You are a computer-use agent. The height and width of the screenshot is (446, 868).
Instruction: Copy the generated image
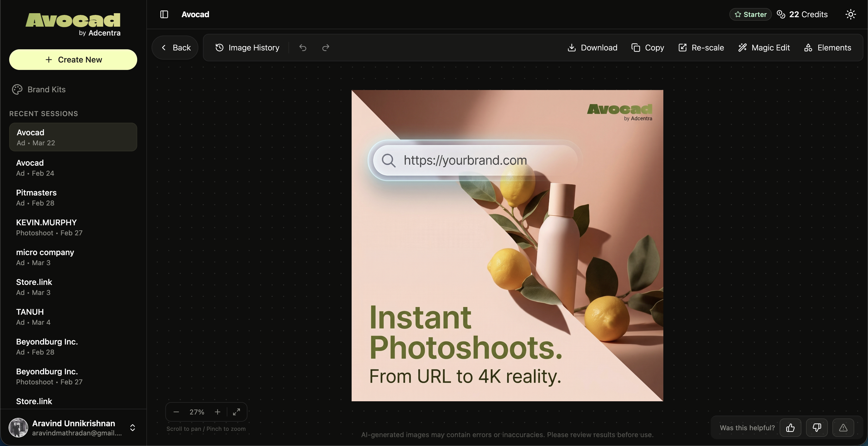pos(647,48)
